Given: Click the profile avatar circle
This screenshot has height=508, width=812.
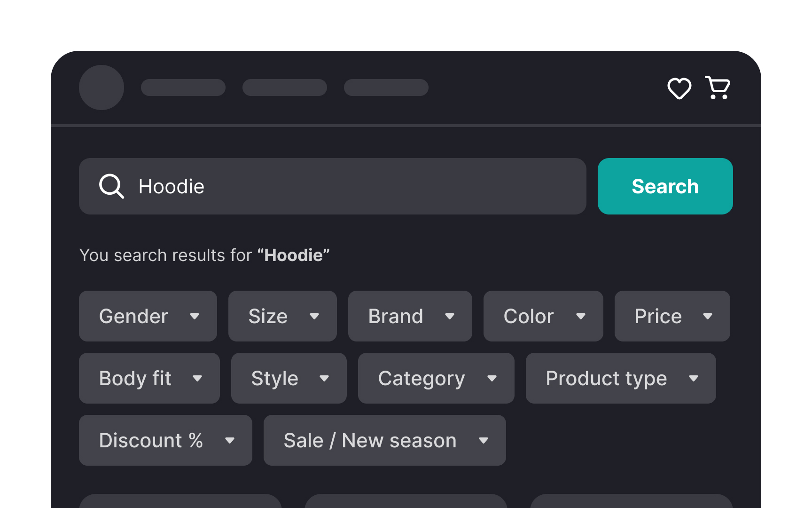Looking at the screenshot, I should click(101, 87).
